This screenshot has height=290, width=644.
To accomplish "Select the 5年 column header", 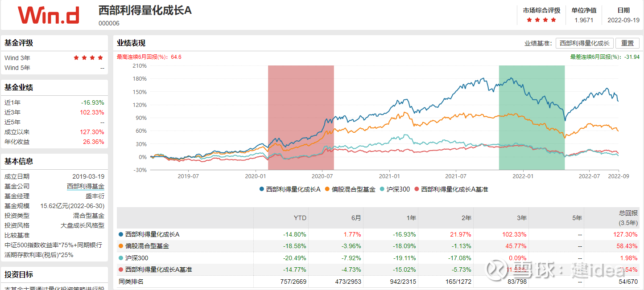I will 577,218.
